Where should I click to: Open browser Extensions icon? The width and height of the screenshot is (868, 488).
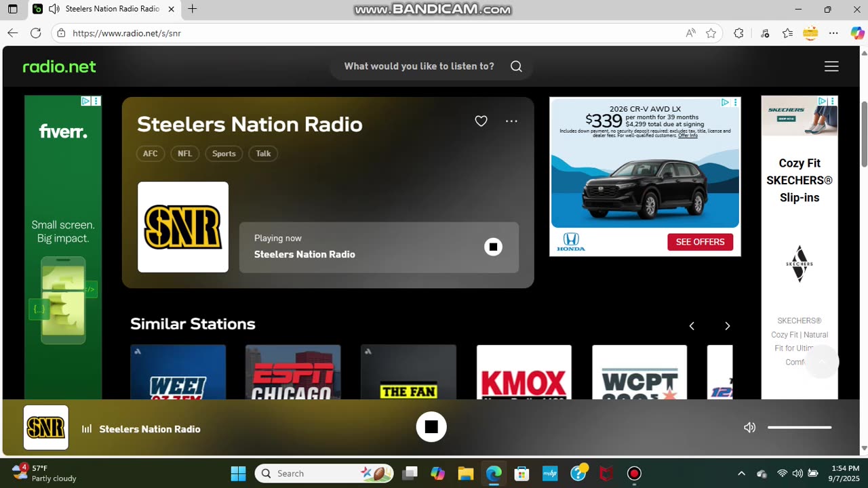click(738, 33)
